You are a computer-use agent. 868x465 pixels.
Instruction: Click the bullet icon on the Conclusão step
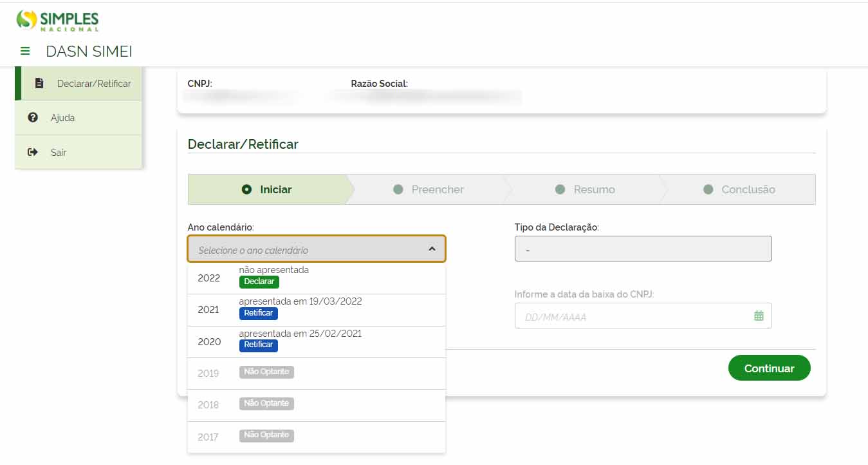coord(708,189)
